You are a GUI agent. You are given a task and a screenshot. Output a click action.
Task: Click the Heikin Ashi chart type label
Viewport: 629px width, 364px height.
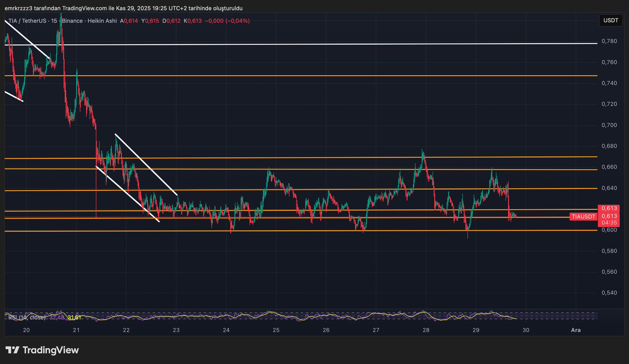click(x=102, y=21)
